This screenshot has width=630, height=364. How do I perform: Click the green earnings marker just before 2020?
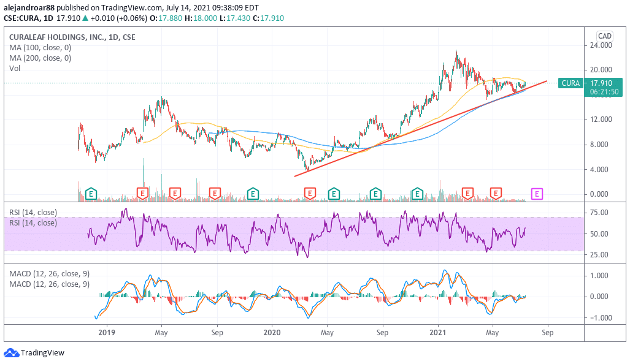point(253,194)
